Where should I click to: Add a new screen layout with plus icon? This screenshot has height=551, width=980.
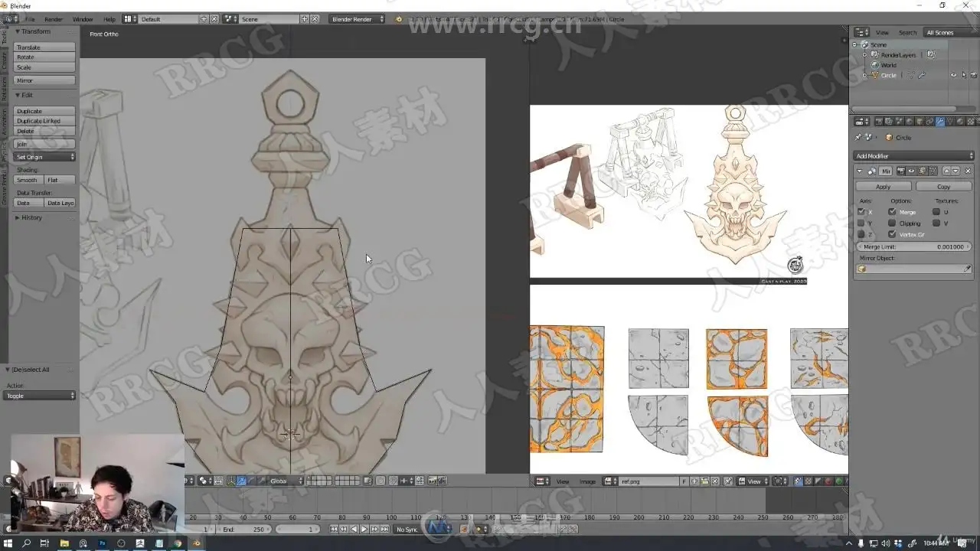click(x=204, y=18)
